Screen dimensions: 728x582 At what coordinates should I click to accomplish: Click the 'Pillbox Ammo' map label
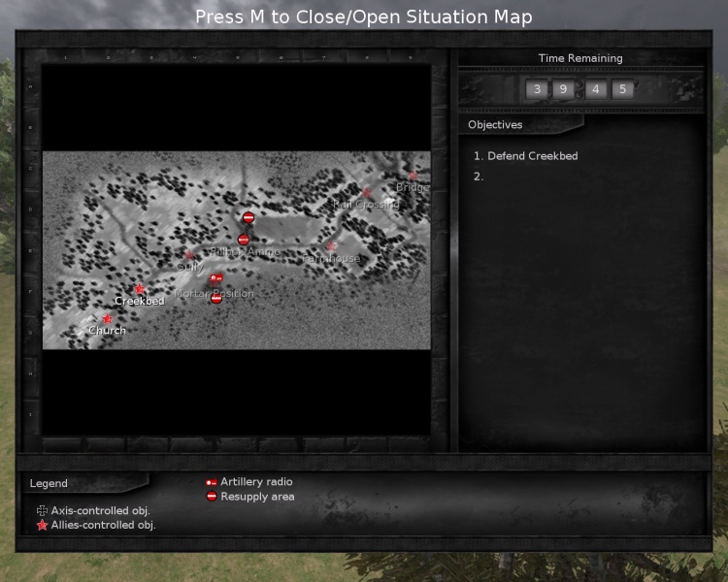pos(246,251)
